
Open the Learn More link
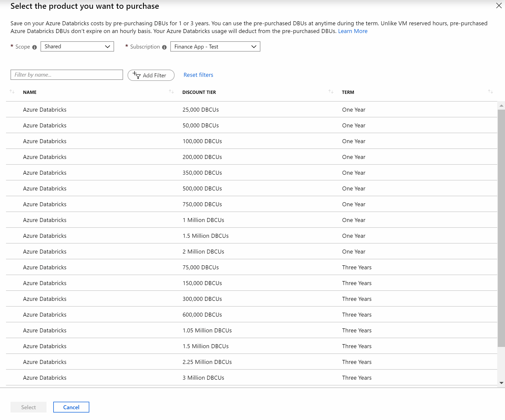click(353, 31)
